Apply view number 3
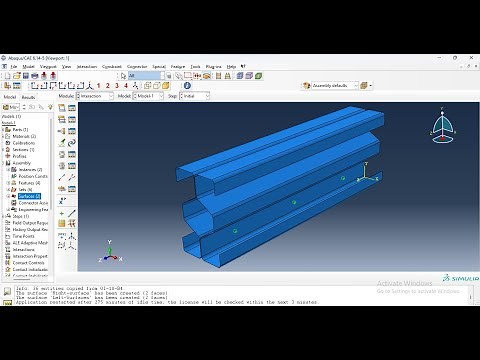Viewport: 480px width, 360px height. click(x=117, y=86)
